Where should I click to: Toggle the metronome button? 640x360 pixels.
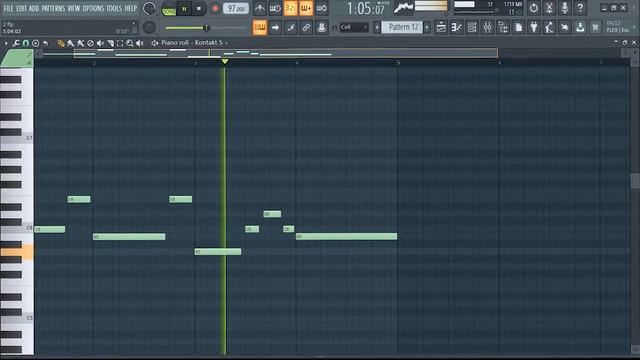260,8
